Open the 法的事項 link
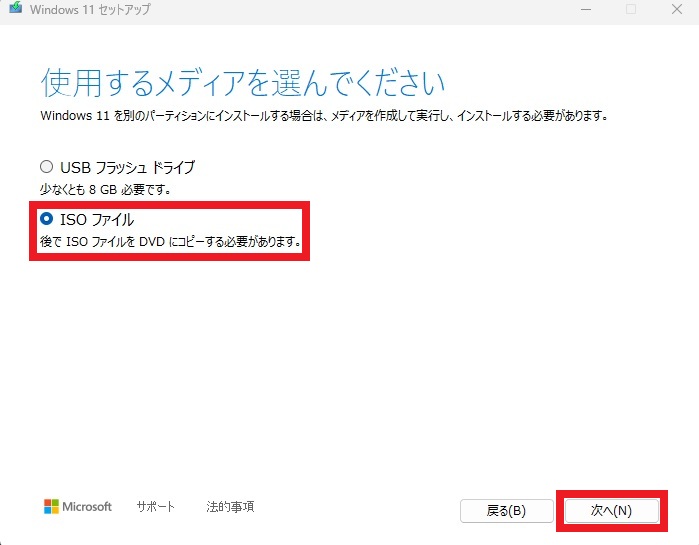The image size is (699, 545). [x=230, y=507]
